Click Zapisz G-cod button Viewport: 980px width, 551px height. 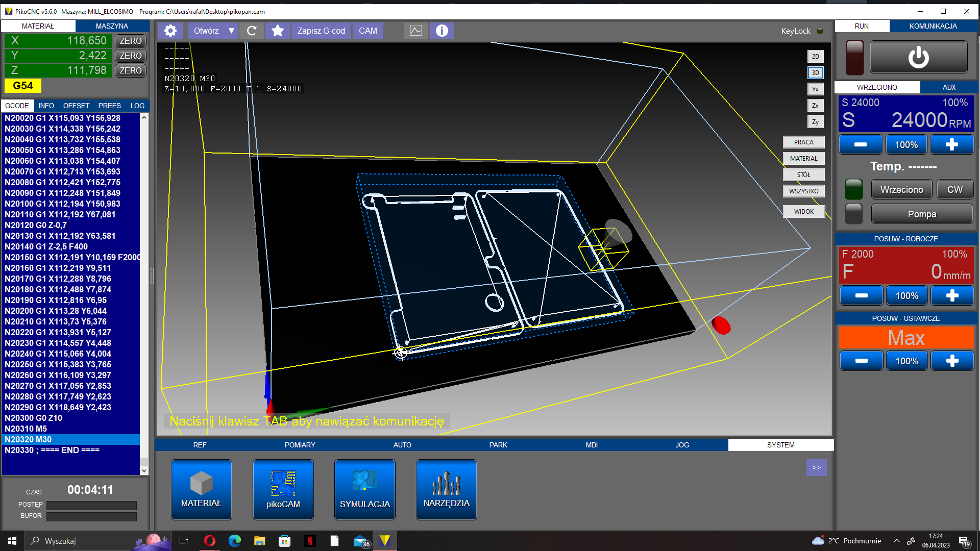click(321, 31)
